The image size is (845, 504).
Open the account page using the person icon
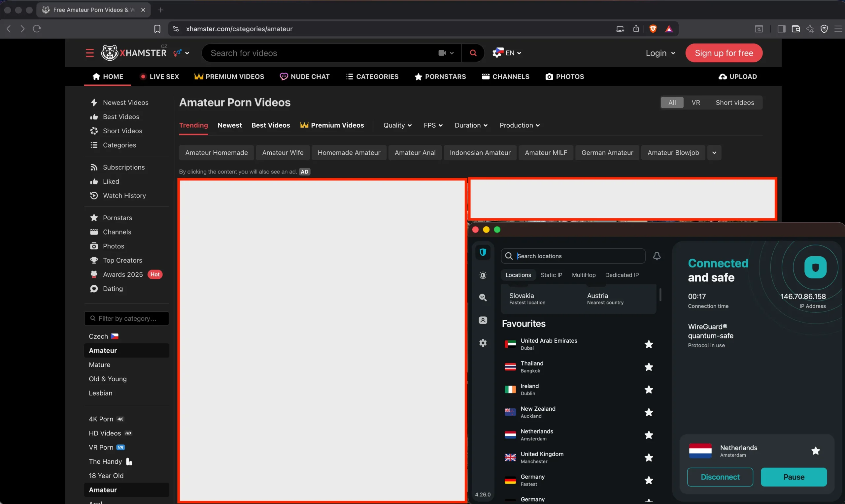click(x=483, y=320)
